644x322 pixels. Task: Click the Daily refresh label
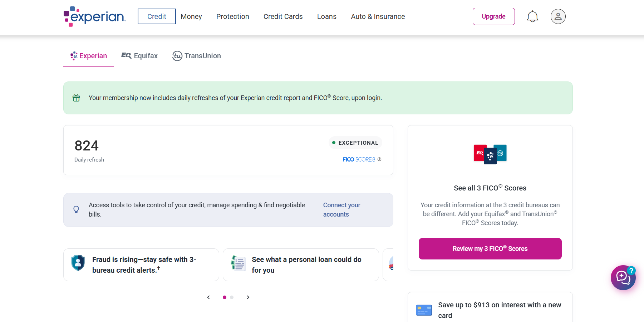(89, 160)
